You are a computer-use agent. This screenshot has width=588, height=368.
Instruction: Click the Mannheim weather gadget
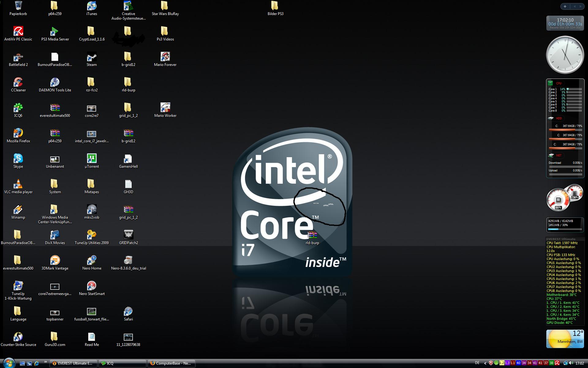point(565,339)
